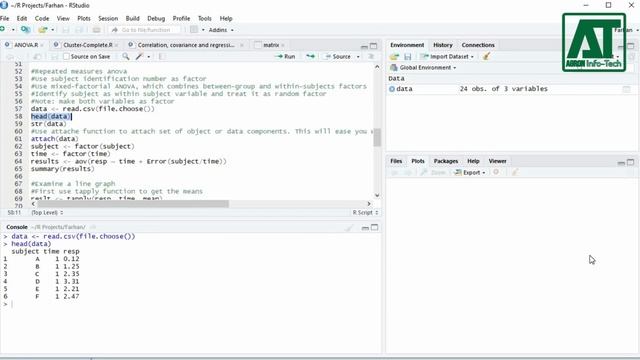Image resolution: width=640 pixels, height=360 pixels.
Task: Open data frame viewer grid icon for data
Action: tap(626, 89)
